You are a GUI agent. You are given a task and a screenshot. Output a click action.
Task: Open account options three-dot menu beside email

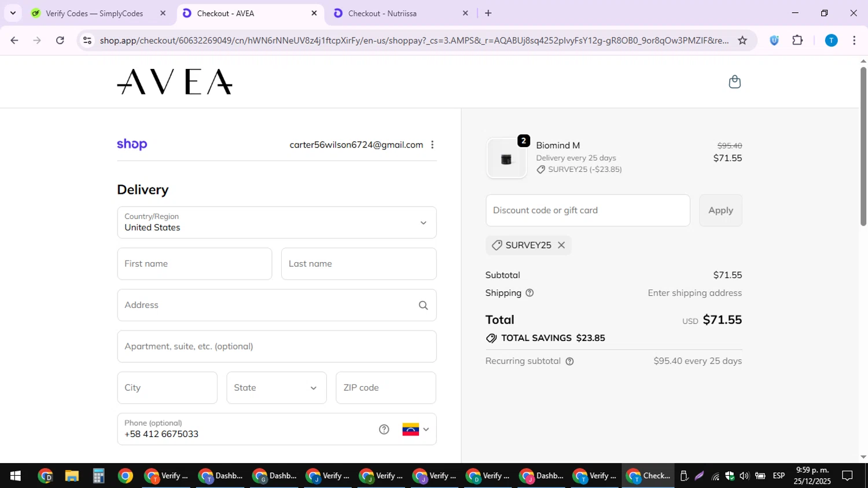coord(432,145)
